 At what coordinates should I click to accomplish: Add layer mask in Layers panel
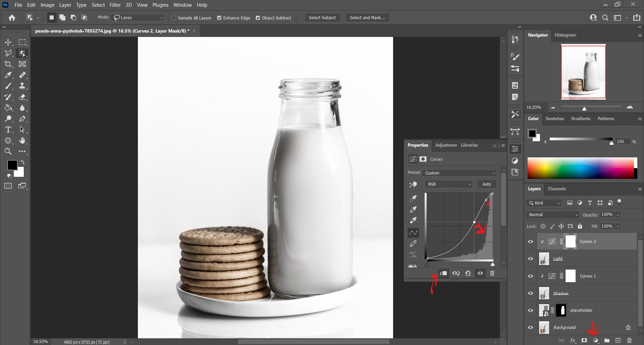coord(584,340)
